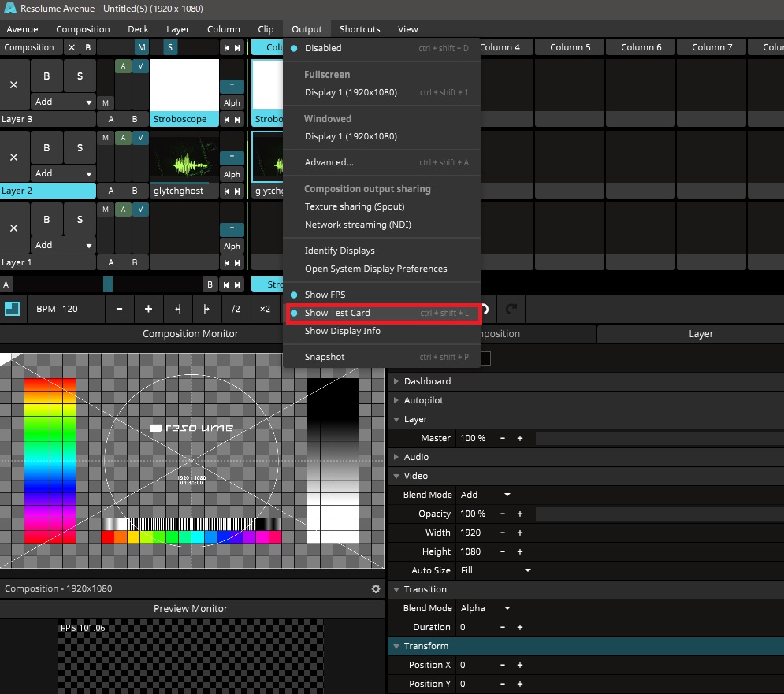
Task: Toggle Solo S on Layer 3
Action: pos(80,76)
